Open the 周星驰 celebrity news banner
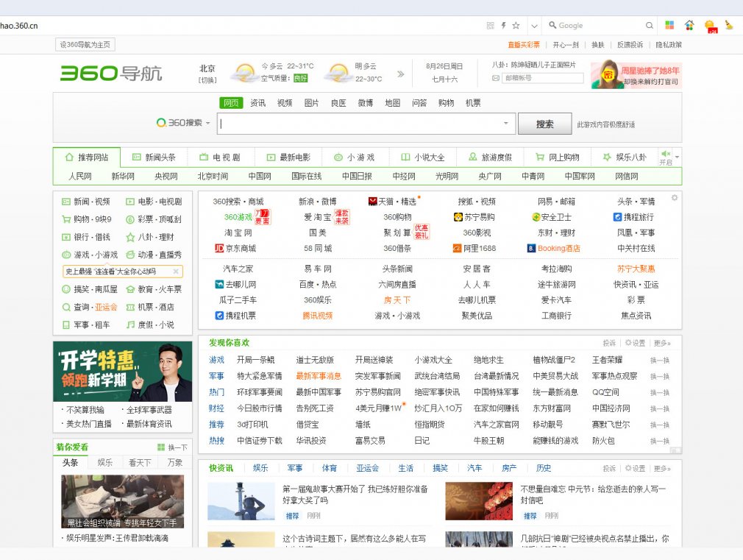 [636, 75]
